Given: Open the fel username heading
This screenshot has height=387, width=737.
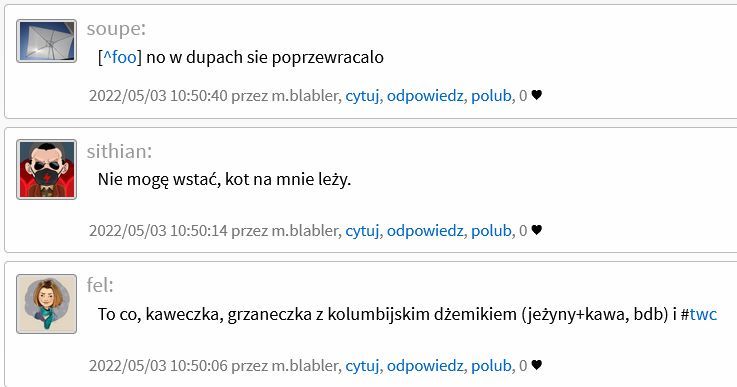Looking at the screenshot, I should (x=100, y=285).
